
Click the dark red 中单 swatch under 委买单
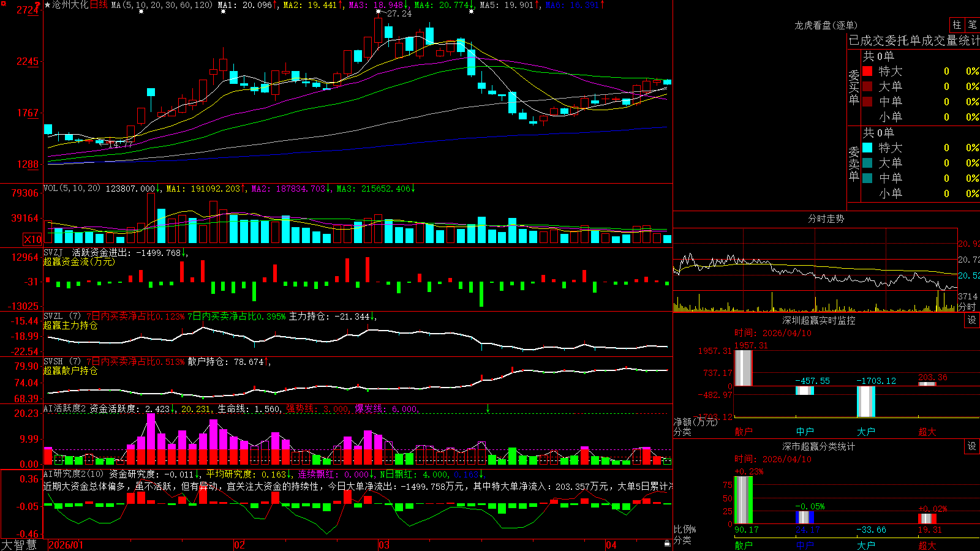point(867,102)
